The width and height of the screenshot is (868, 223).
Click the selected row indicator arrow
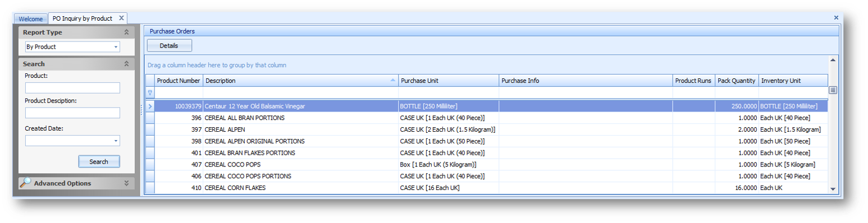(x=150, y=106)
